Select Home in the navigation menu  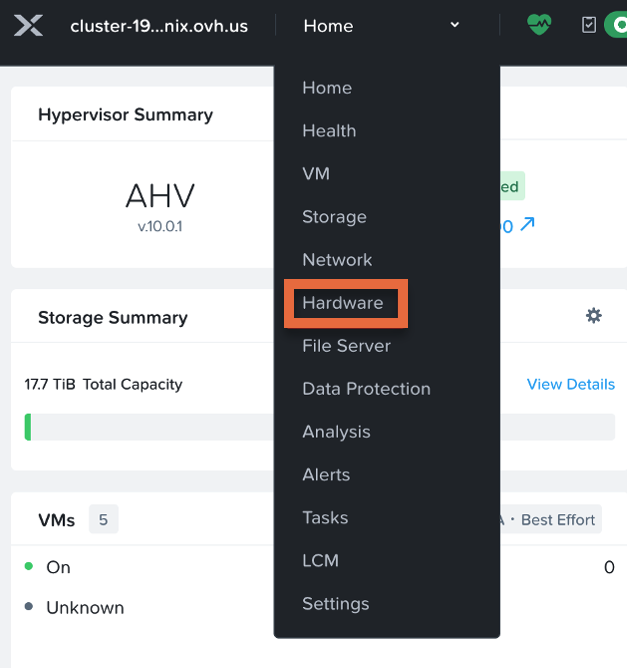(327, 88)
